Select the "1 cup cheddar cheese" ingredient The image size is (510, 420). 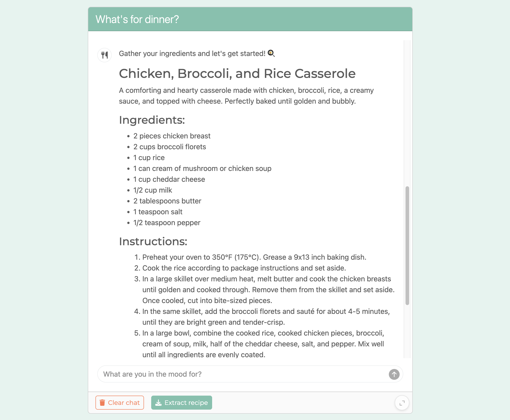(169, 179)
